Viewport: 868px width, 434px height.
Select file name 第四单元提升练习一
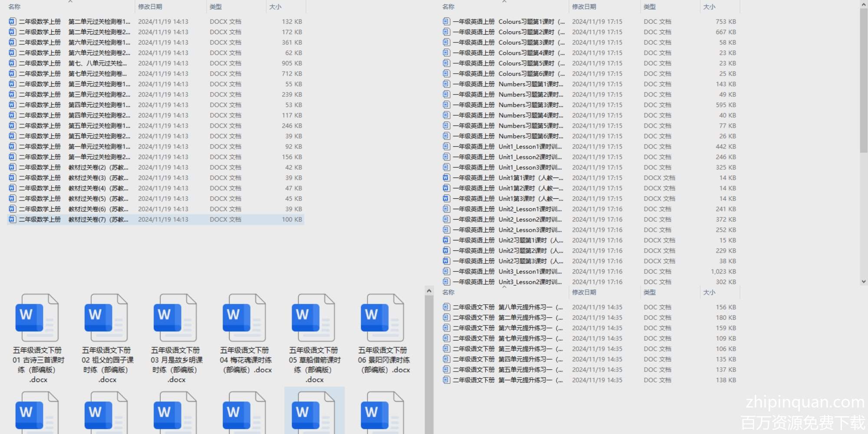508,359
